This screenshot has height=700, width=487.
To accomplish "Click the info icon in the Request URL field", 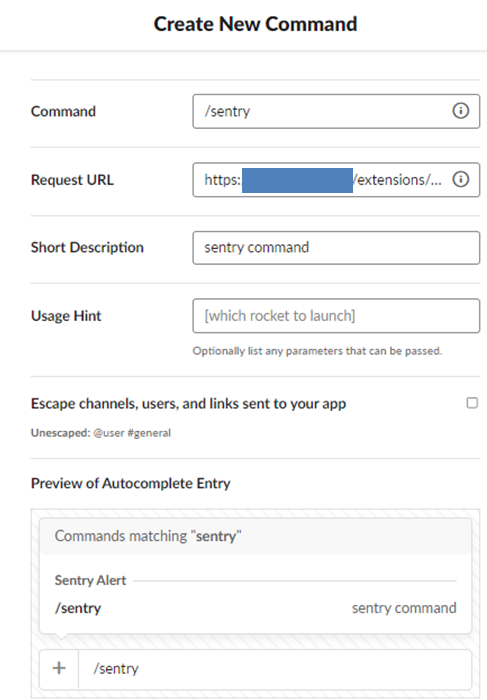I will 461,179.
